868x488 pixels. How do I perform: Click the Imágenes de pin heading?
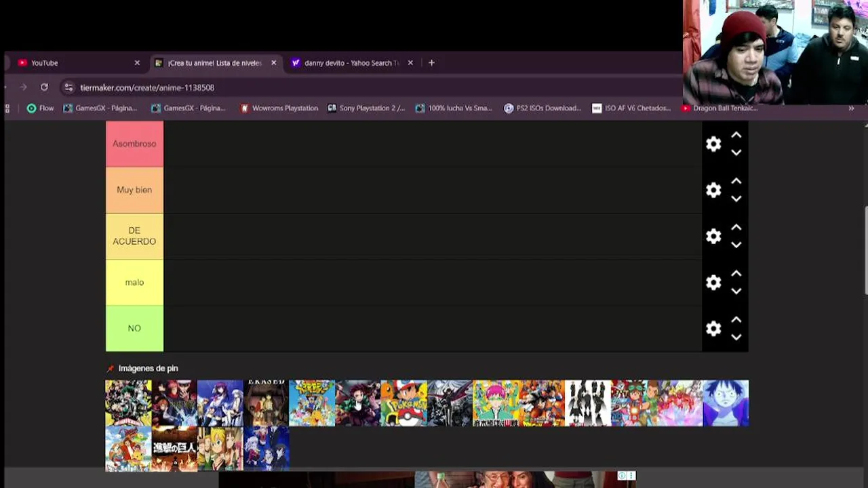tap(148, 368)
